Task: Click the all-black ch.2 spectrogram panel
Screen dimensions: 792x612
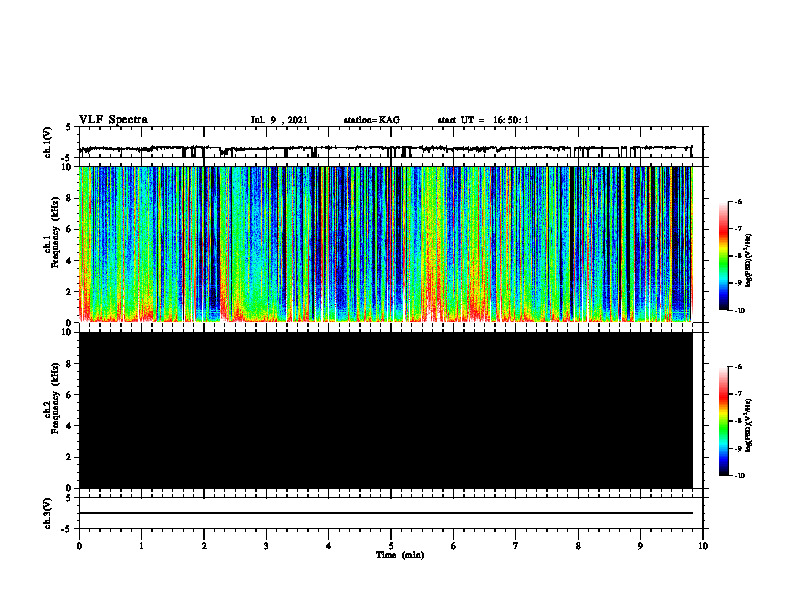Action: coord(386,410)
